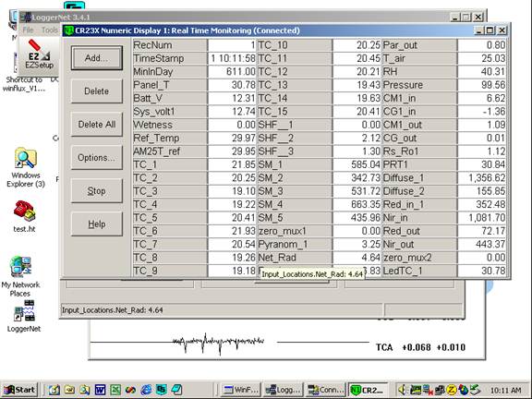Open the file search quick launch icon

tap(85, 390)
